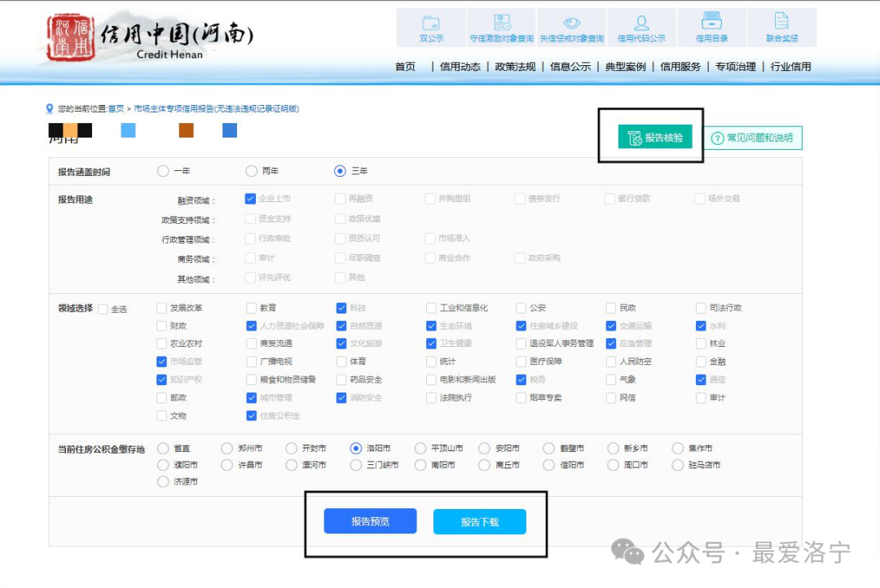Image resolution: width=880 pixels, height=588 pixels.
Task: Open 信用代码公示 person icon
Action: (x=641, y=23)
